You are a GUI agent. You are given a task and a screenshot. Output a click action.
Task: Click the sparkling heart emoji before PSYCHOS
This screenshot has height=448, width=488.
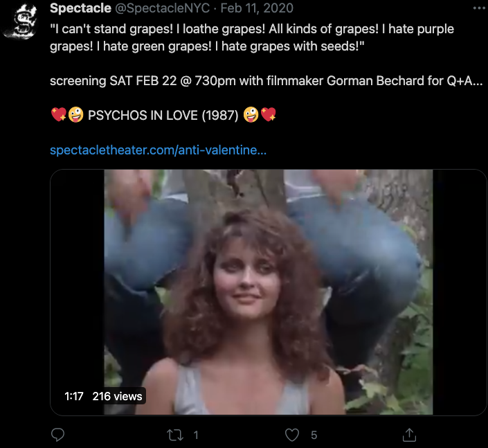point(59,115)
